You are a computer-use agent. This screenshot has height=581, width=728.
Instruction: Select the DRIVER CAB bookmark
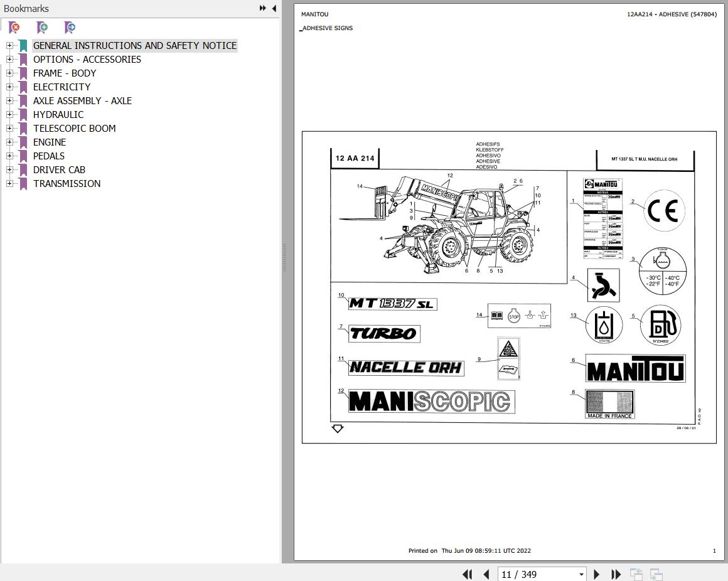(x=59, y=170)
